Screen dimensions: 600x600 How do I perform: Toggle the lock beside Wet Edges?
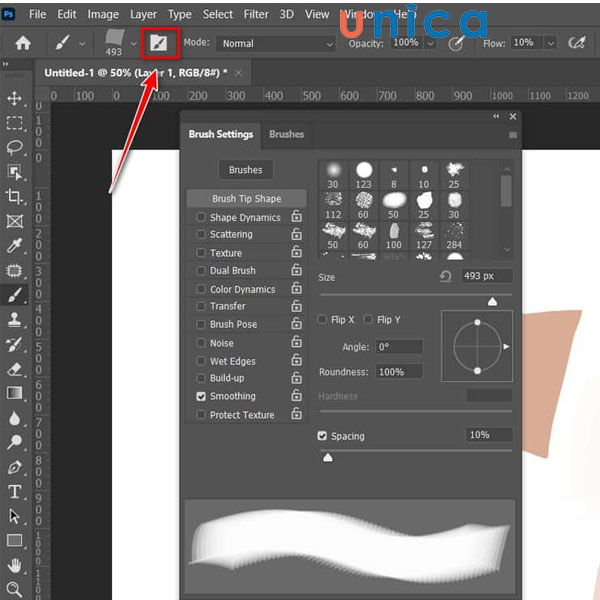[297, 359]
